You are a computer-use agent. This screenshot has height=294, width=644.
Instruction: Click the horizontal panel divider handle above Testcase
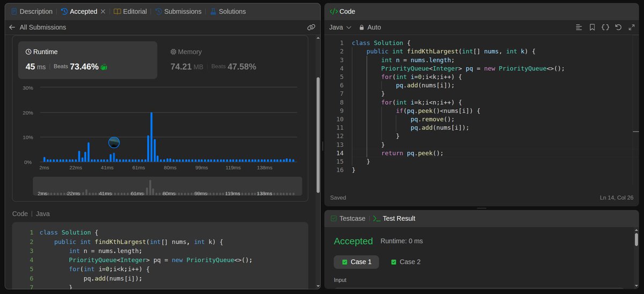(481, 208)
